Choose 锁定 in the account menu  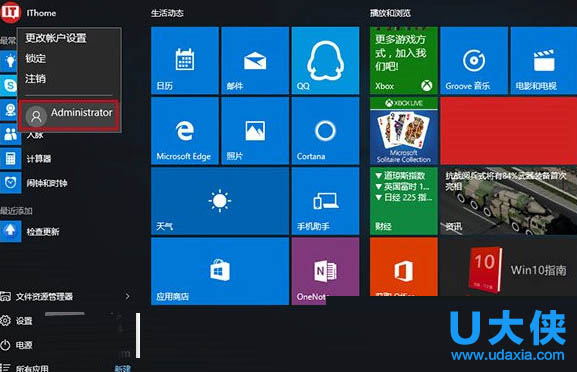point(36,58)
